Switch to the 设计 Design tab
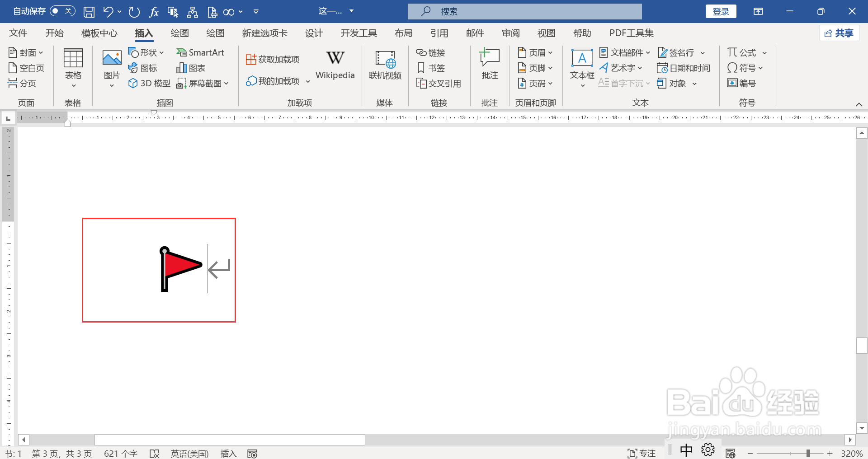The image size is (868, 459). pyautogui.click(x=314, y=33)
